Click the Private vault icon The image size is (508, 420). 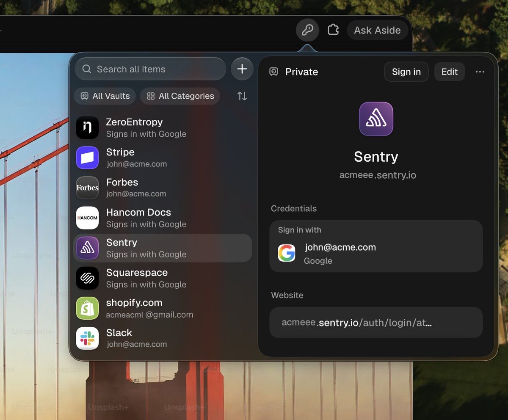(274, 72)
